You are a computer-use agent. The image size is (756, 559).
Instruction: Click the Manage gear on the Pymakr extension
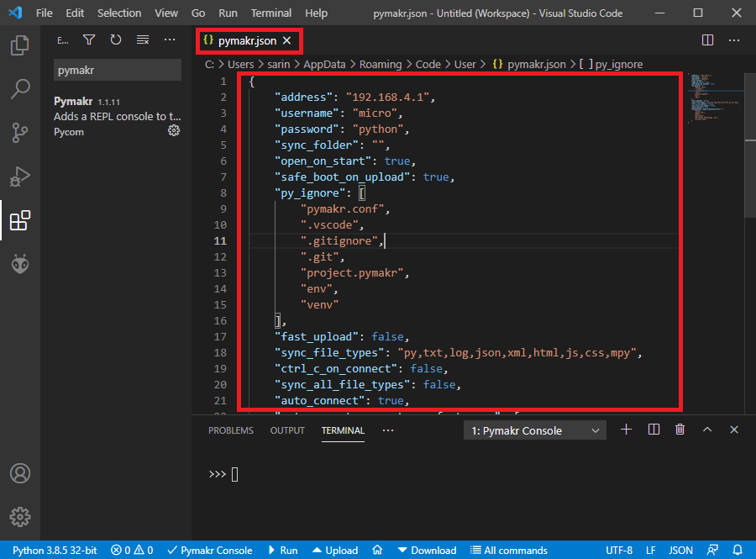(x=174, y=130)
